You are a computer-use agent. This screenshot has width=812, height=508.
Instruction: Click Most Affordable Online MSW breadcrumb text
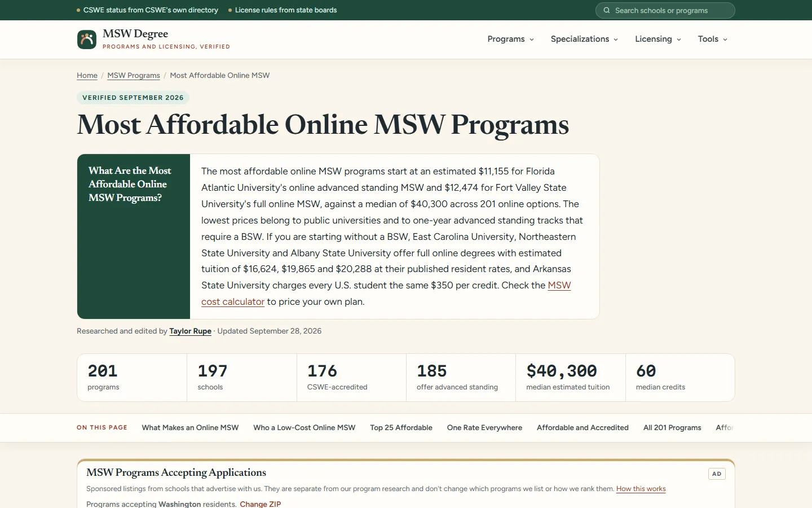click(x=220, y=75)
